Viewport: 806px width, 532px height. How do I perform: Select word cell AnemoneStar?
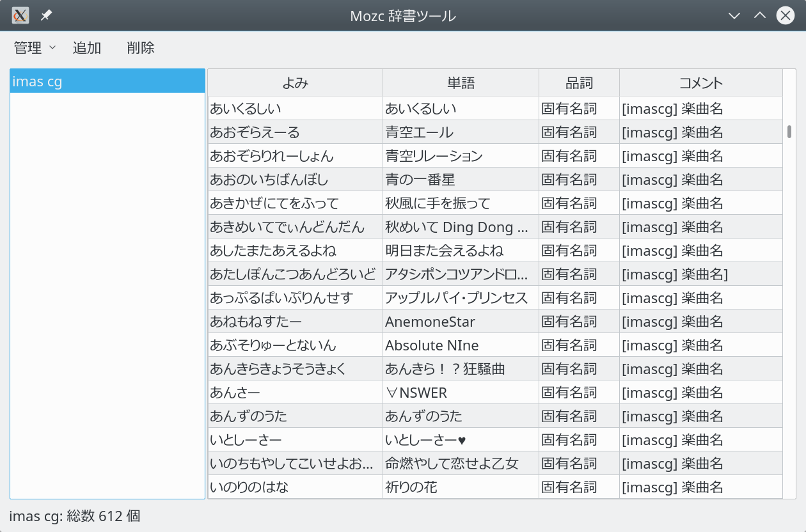click(x=461, y=322)
